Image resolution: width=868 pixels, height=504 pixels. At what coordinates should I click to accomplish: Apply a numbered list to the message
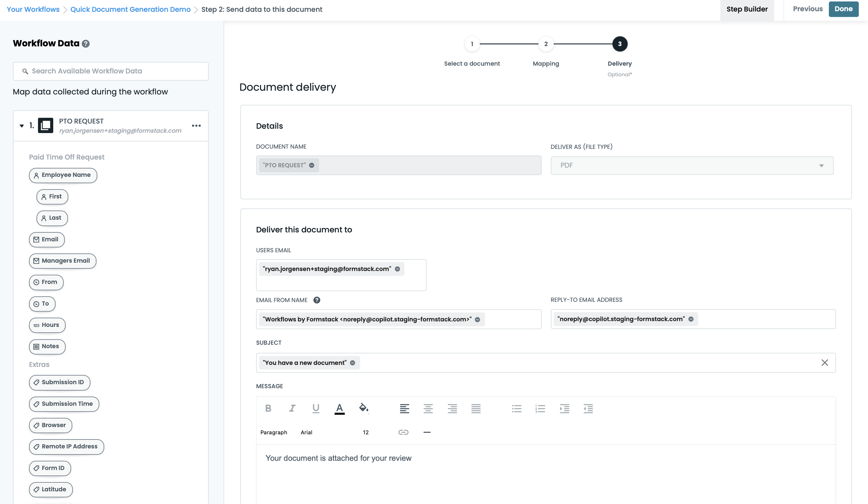(540, 409)
